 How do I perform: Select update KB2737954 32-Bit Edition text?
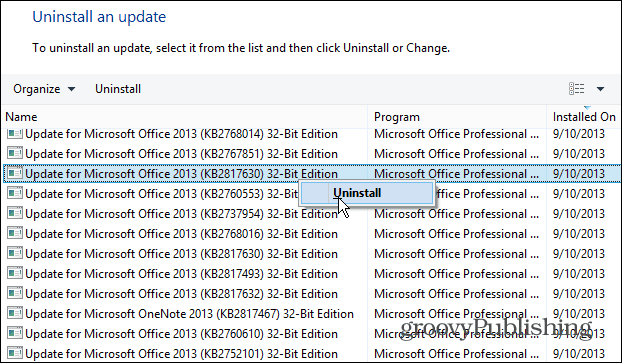[181, 214]
